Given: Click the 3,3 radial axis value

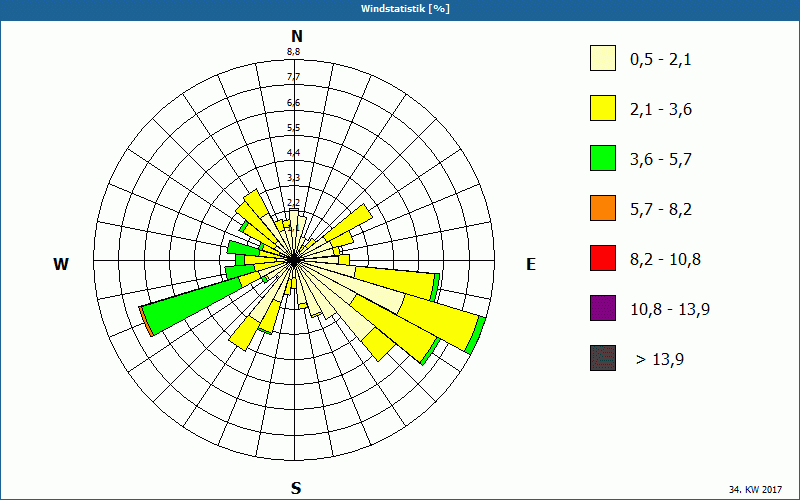Looking at the screenshot, I should pos(293,178).
